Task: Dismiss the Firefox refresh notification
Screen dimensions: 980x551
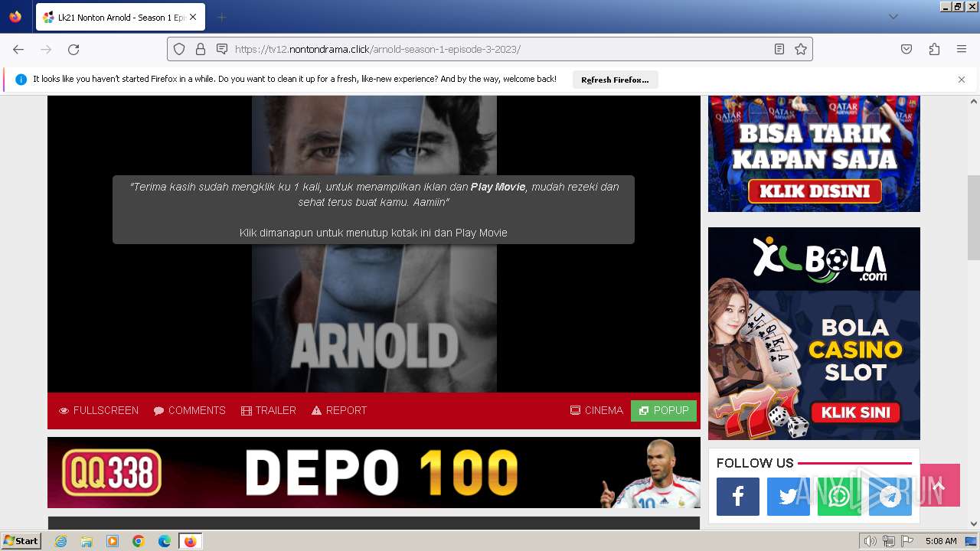Action: (x=962, y=80)
